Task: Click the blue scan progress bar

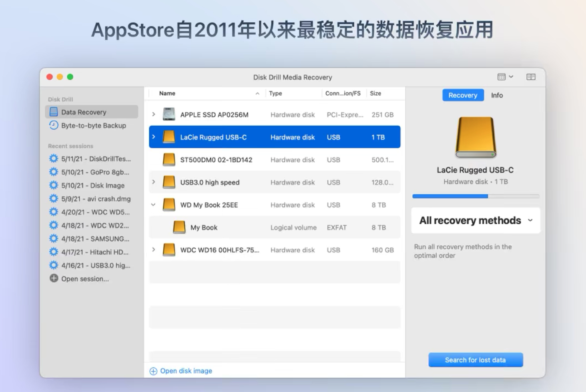Action: [x=450, y=196]
